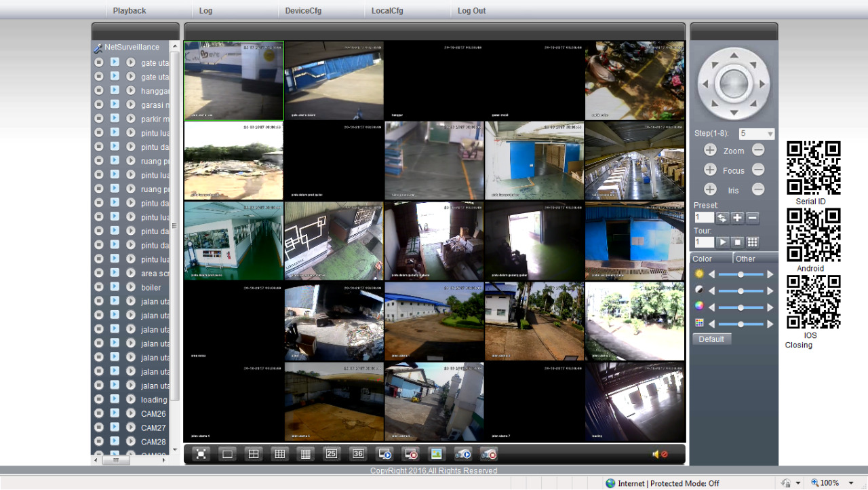Click the Preset number input field
This screenshot has width=868, height=490.
[703, 217]
